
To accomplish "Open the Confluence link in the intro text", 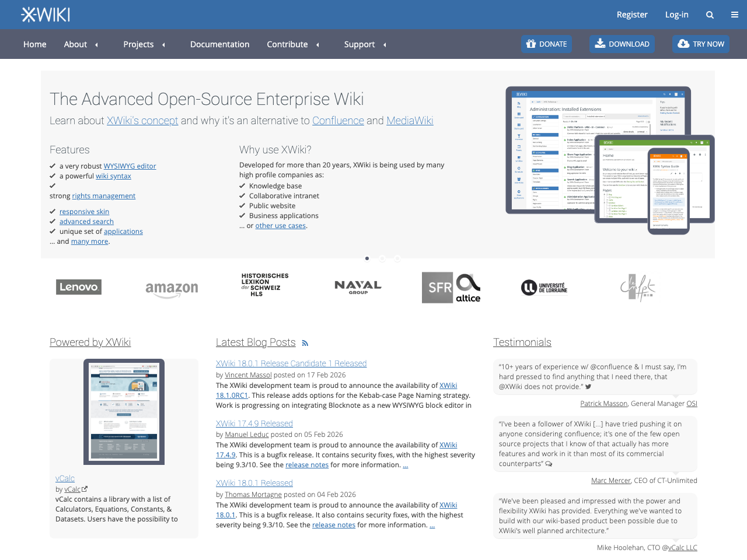I will 338,121.
